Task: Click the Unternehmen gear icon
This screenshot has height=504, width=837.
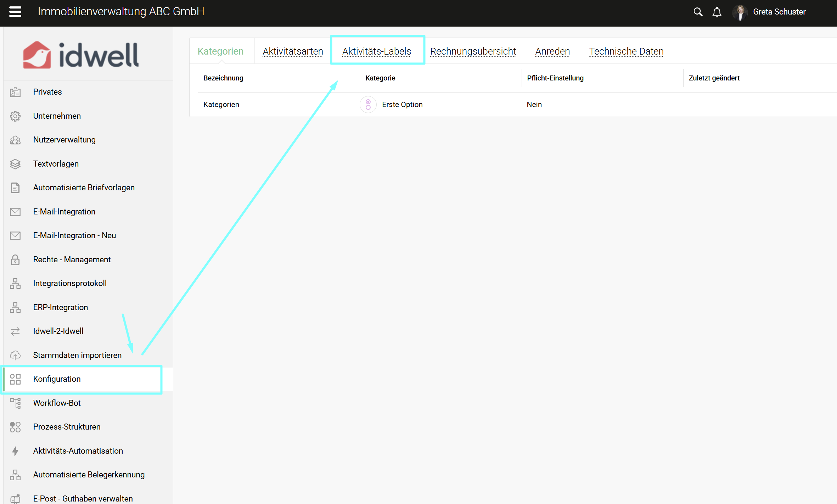Action: pos(15,116)
